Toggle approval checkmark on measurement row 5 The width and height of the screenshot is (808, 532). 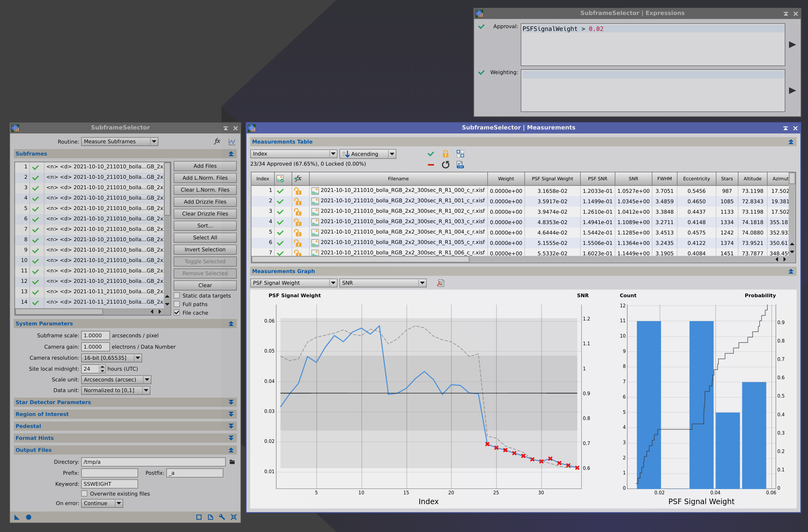(x=280, y=233)
